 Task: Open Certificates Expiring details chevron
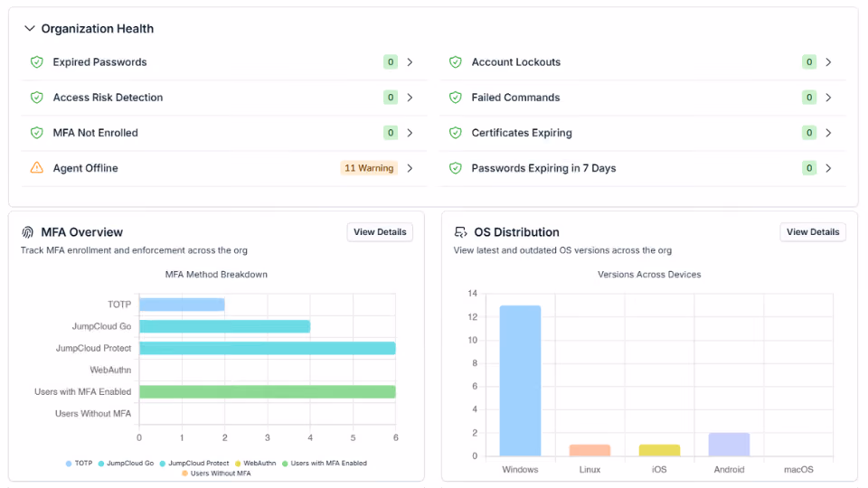coord(828,133)
